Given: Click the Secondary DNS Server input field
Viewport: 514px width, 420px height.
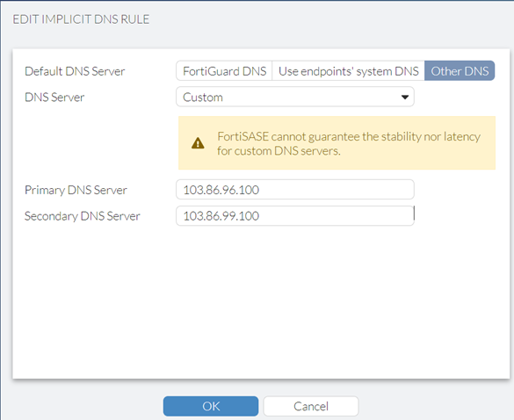Looking at the screenshot, I should [x=295, y=216].
